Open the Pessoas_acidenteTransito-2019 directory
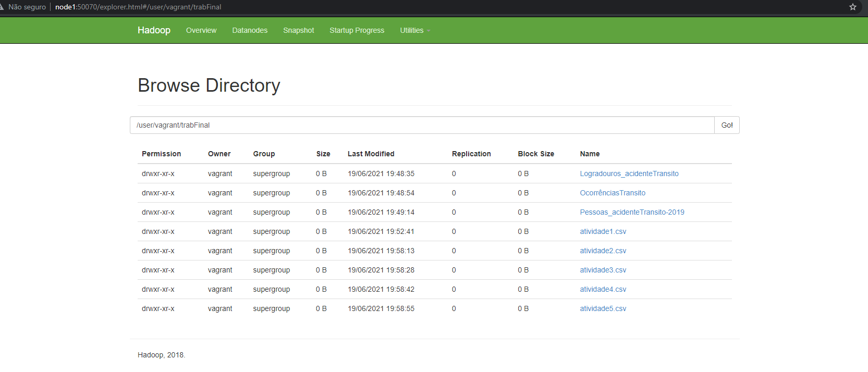This screenshot has height=372, width=868. [632, 212]
